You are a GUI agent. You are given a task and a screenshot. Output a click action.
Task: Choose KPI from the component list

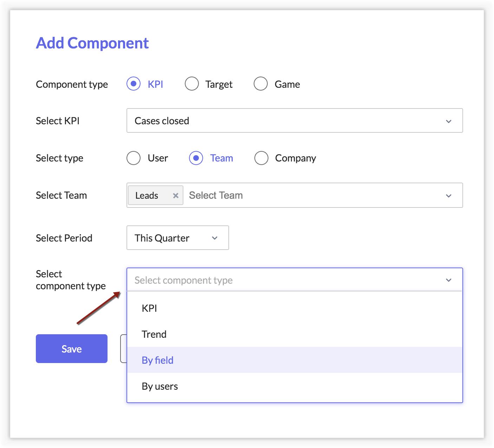coord(149,308)
